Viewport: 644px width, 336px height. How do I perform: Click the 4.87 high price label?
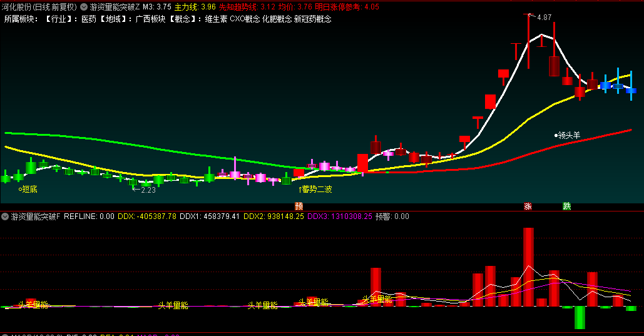click(544, 18)
